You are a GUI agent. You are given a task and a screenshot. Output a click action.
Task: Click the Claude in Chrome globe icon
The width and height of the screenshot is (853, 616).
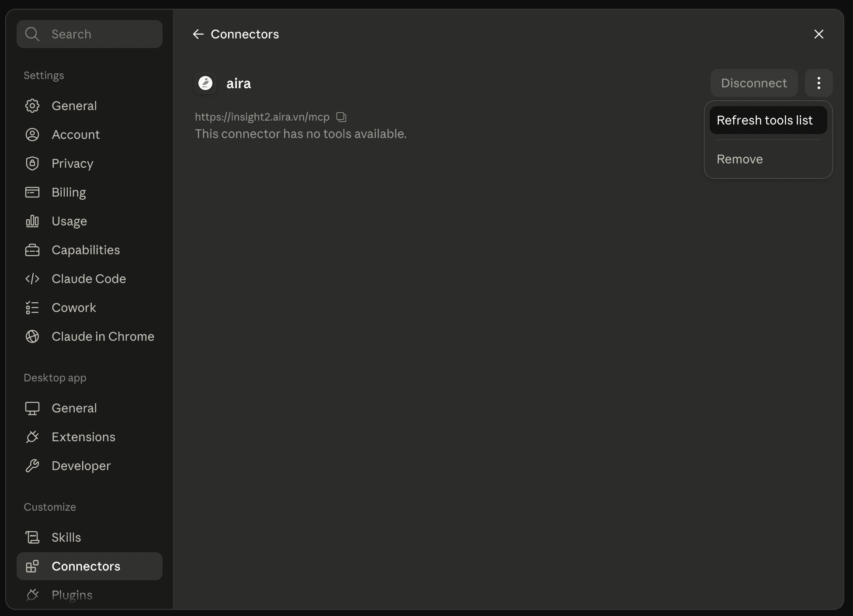pos(32,336)
